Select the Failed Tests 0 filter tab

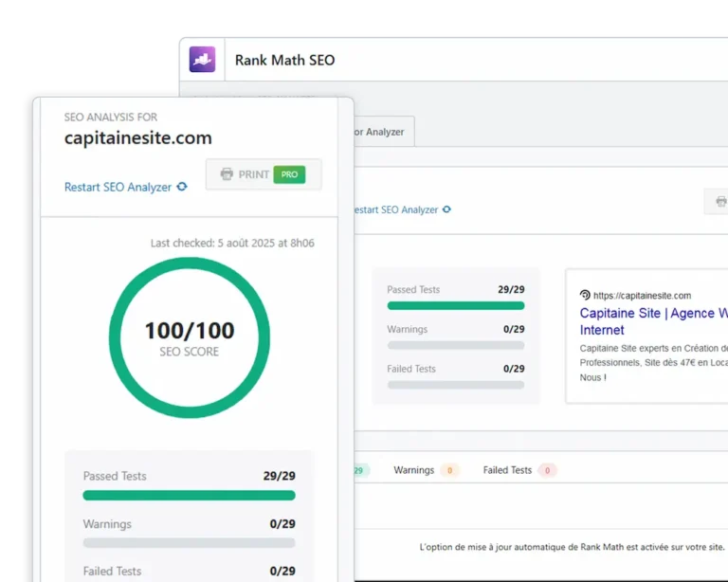[x=519, y=470]
